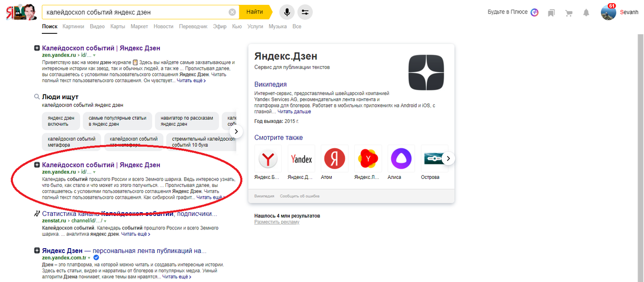Screen dimensions: 644x282
Task: Switch to the Переводчик tab
Action: pyautogui.click(x=193, y=26)
